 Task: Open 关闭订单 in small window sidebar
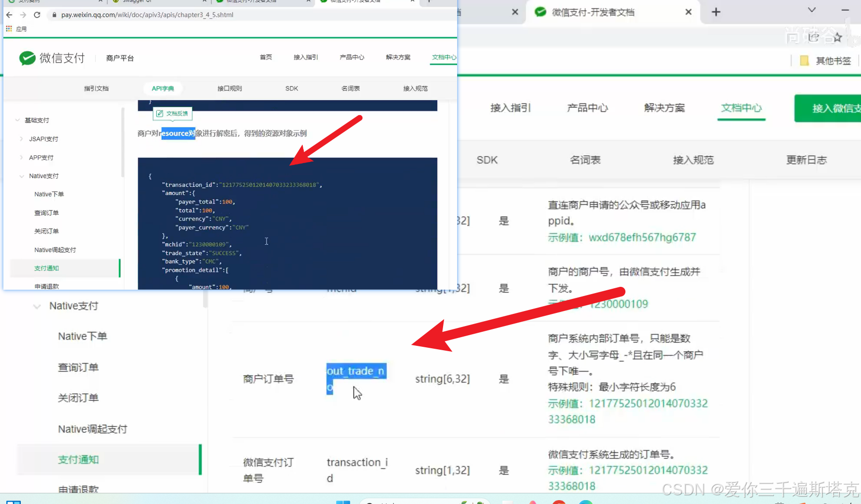coord(46,231)
